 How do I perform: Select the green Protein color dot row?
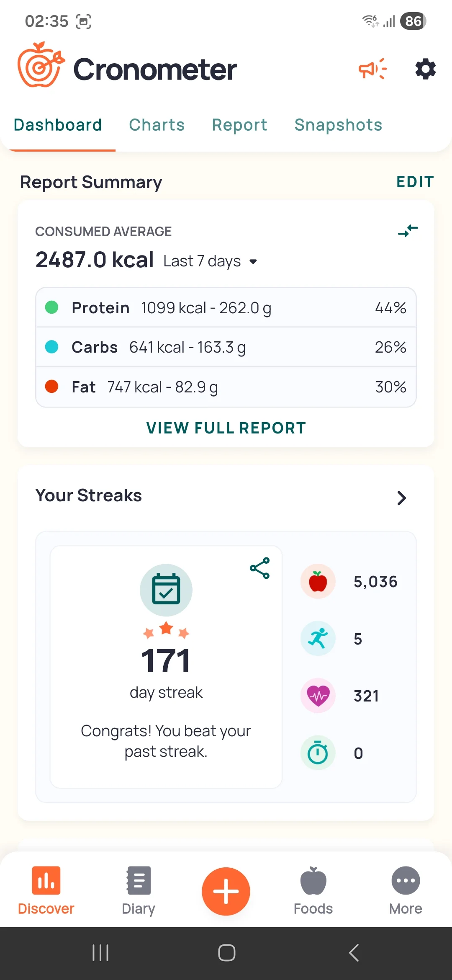(x=226, y=308)
